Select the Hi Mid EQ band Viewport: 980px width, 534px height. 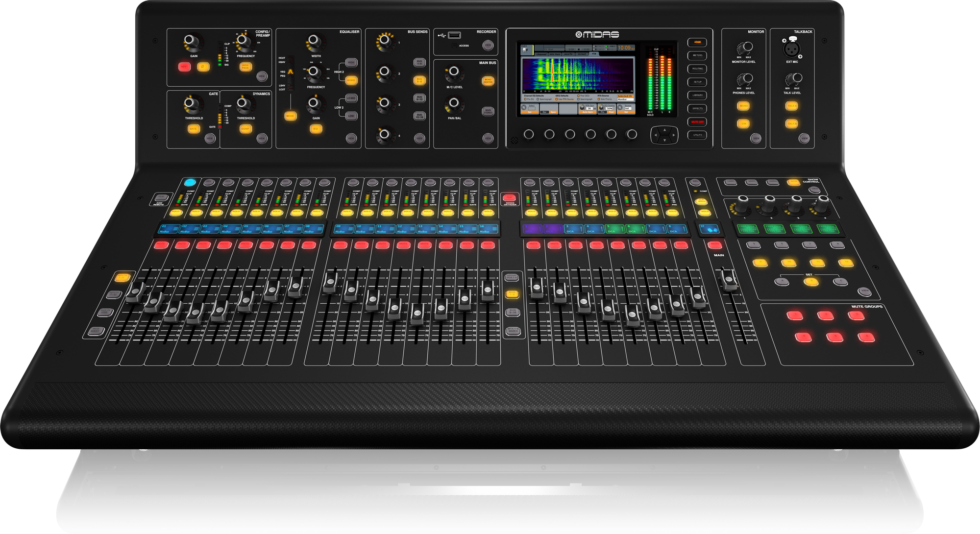351,80
